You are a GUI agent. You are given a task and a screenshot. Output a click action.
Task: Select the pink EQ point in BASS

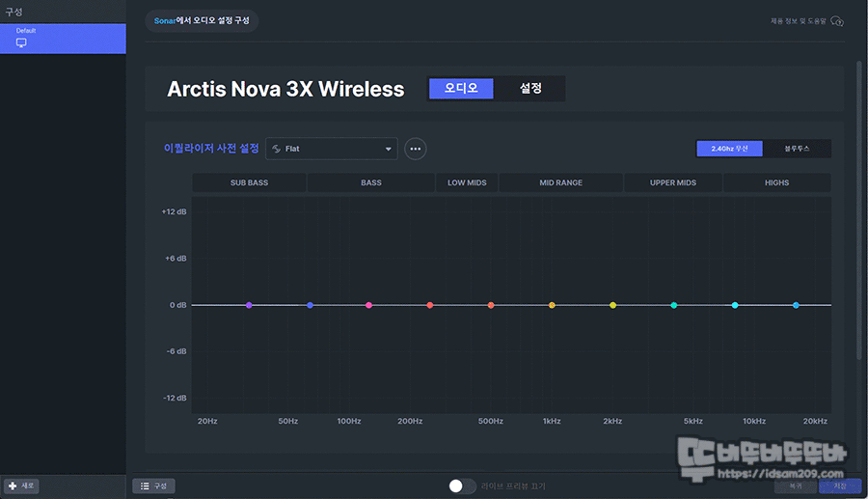pos(368,305)
